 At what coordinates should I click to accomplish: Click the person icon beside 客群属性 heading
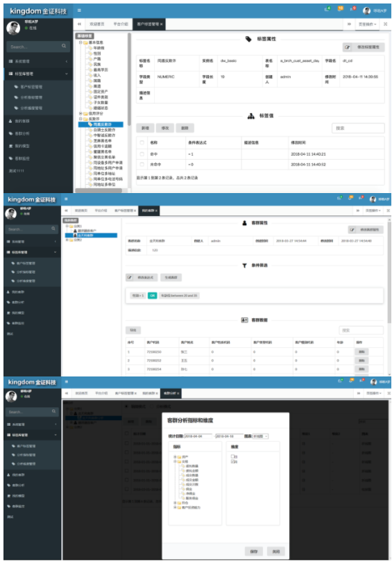click(x=244, y=223)
